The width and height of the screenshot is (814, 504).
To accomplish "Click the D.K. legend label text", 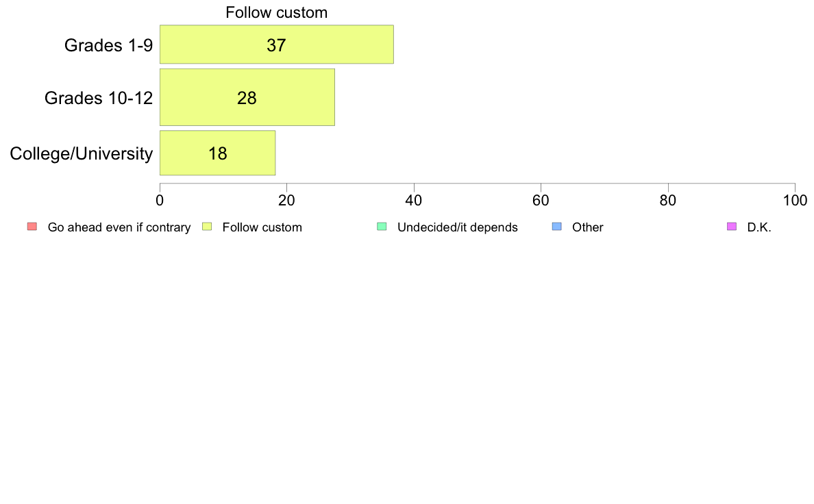I will (x=759, y=227).
